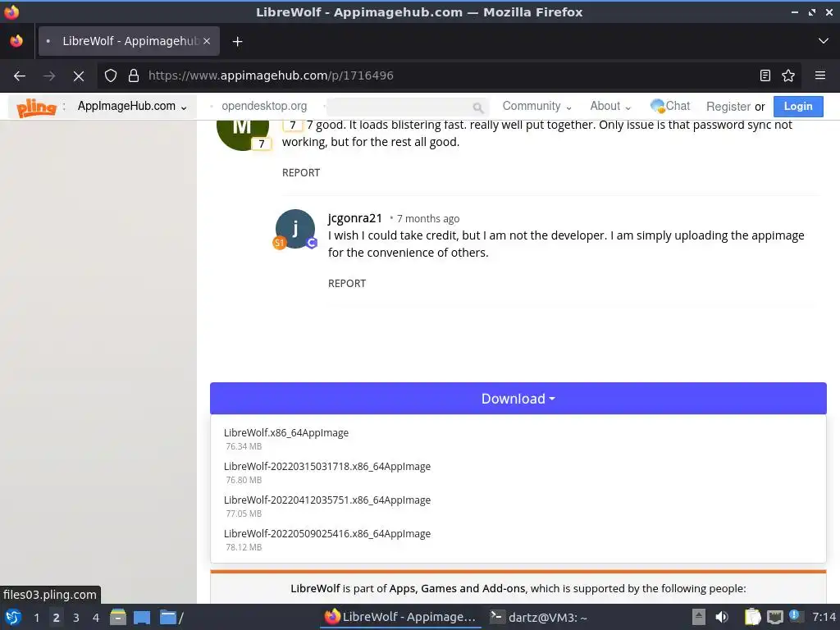
Task: Open tracking protection shield icon
Action: coord(111,75)
